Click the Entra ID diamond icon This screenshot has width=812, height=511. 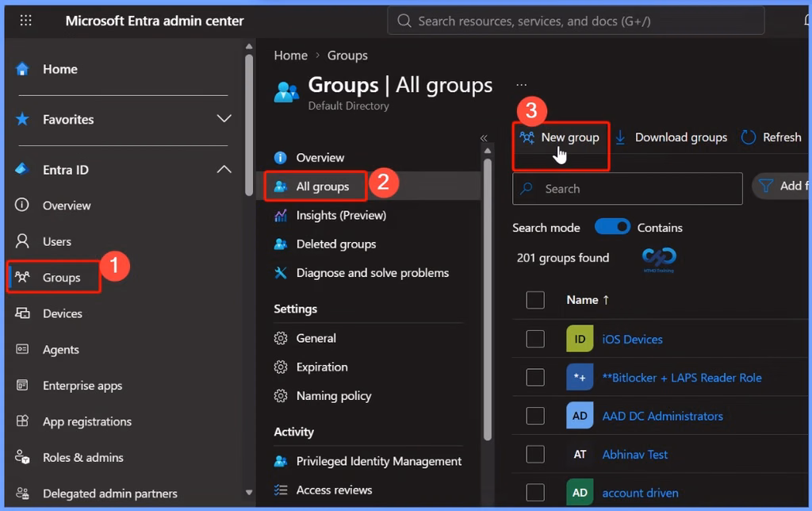[21, 169]
